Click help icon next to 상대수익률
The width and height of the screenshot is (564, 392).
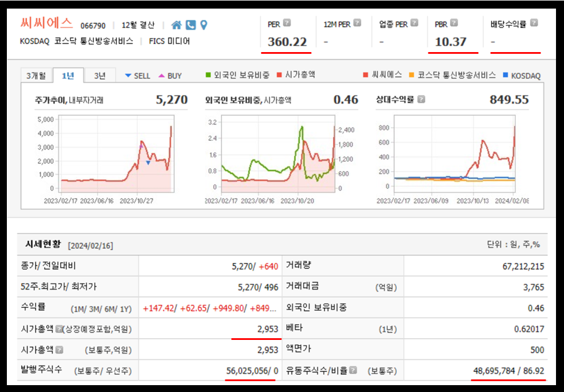(421, 99)
